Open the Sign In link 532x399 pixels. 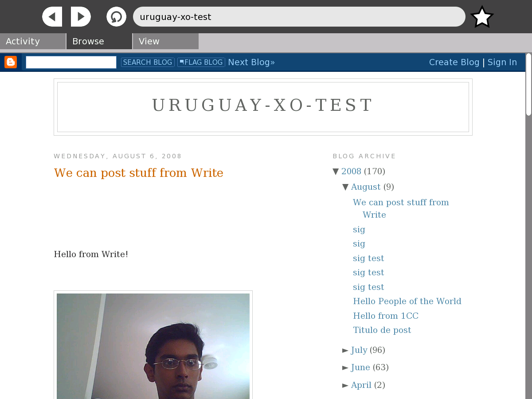click(x=502, y=62)
